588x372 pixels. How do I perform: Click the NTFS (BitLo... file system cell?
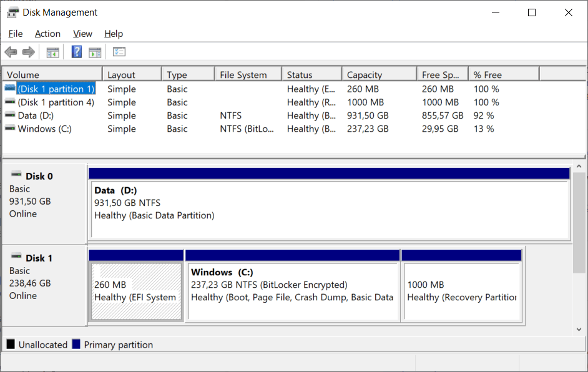(247, 129)
